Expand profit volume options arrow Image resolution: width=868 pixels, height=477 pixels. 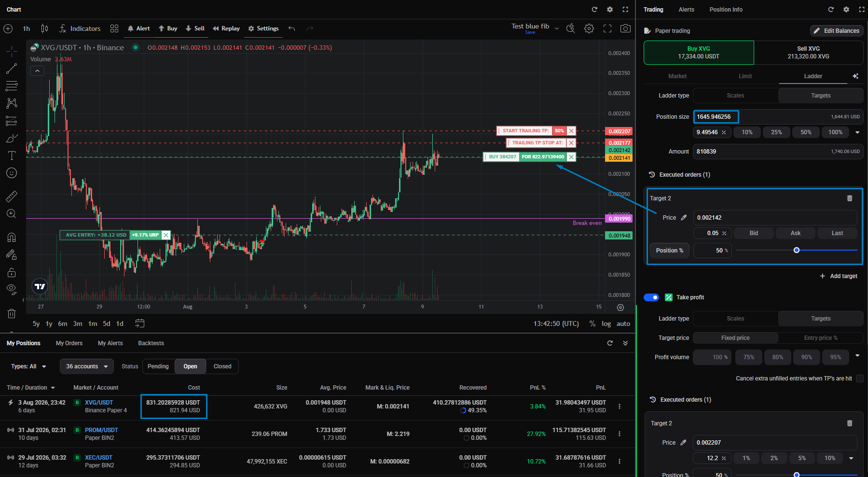click(x=857, y=356)
